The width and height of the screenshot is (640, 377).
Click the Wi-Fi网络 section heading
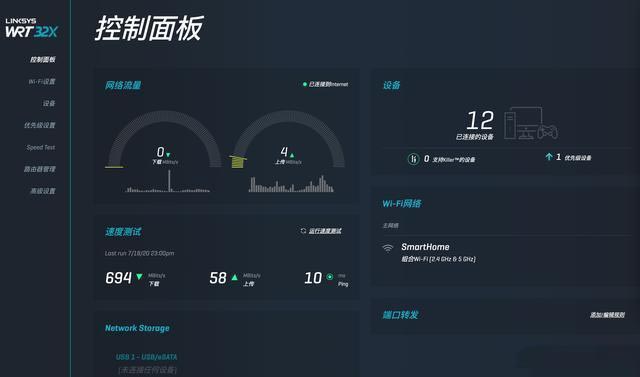coord(402,203)
